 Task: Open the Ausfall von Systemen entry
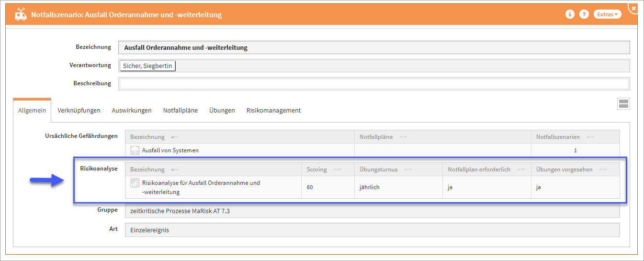pos(170,150)
